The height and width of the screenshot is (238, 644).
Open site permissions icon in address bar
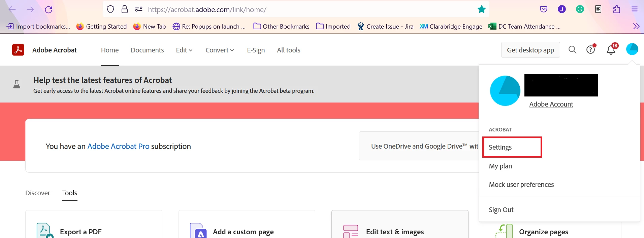139,9
